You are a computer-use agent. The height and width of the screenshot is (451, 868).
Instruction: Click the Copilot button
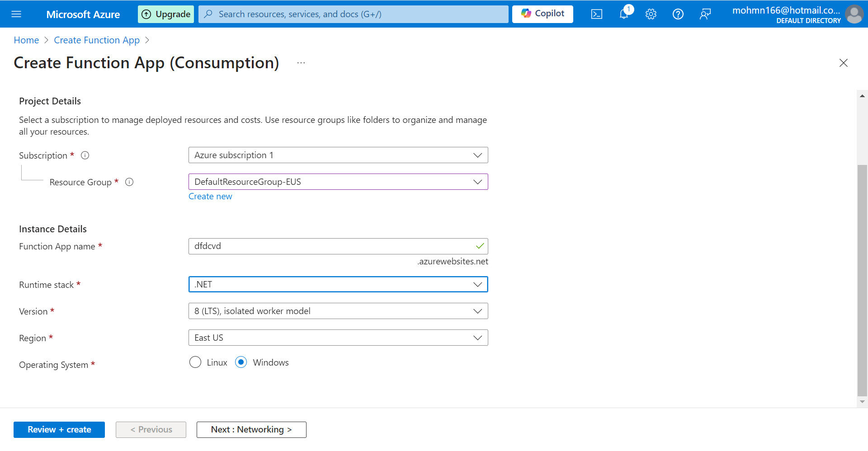point(542,14)
